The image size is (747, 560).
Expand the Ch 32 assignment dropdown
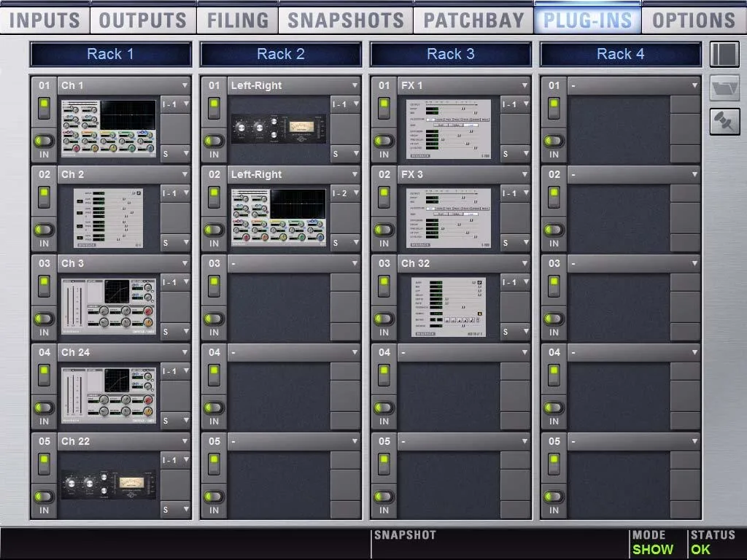pos(464,263)
